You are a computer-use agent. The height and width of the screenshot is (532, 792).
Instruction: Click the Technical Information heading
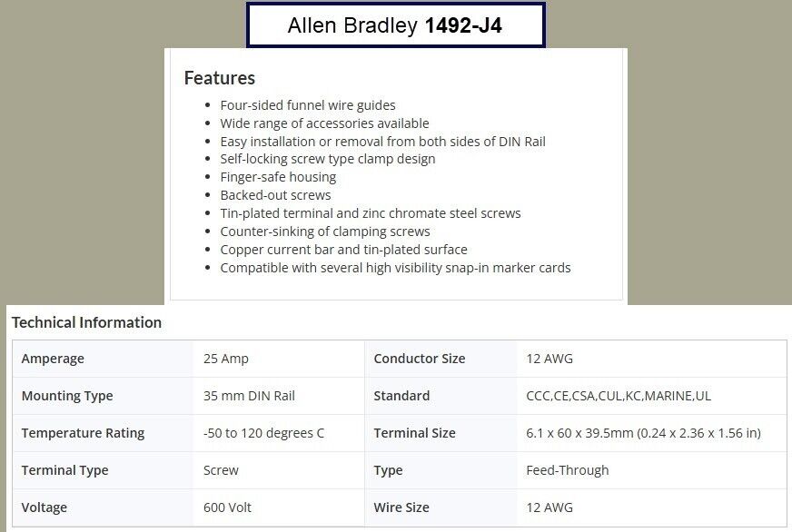point(86,322)
